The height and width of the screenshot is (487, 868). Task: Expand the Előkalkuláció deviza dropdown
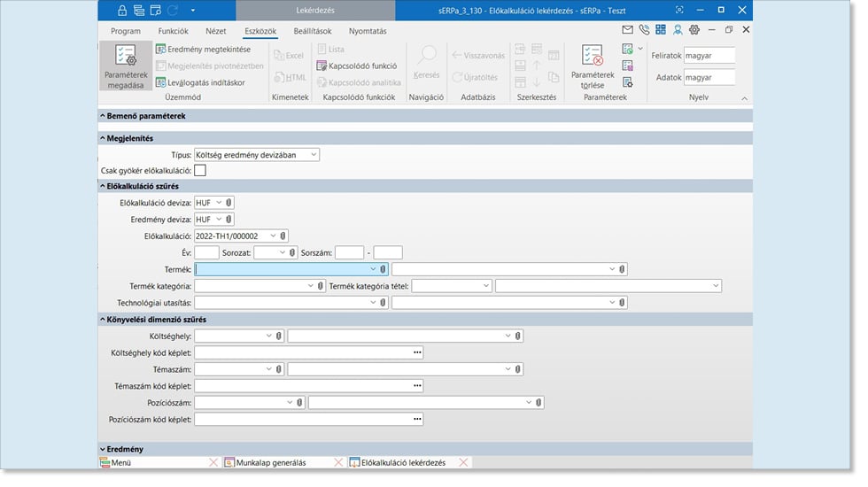coord(219,203)
